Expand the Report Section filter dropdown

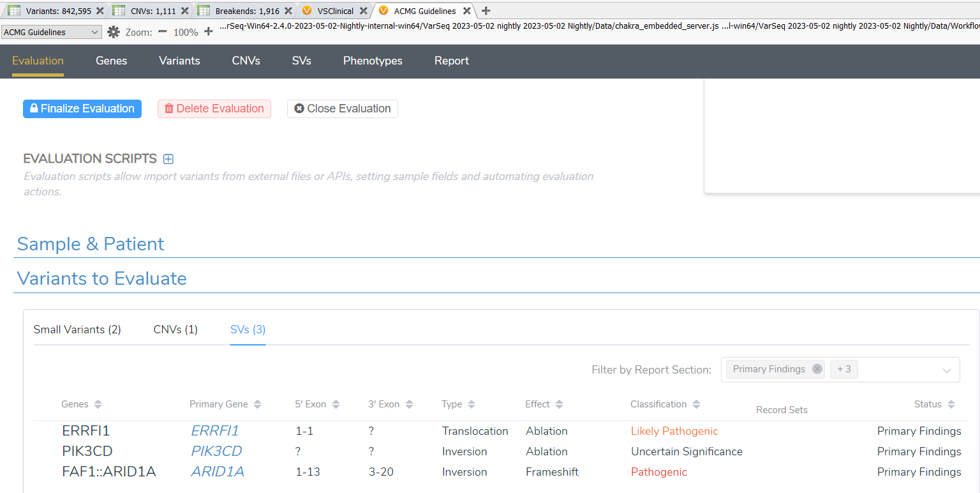pyautogui.click(x=947, y=370)
